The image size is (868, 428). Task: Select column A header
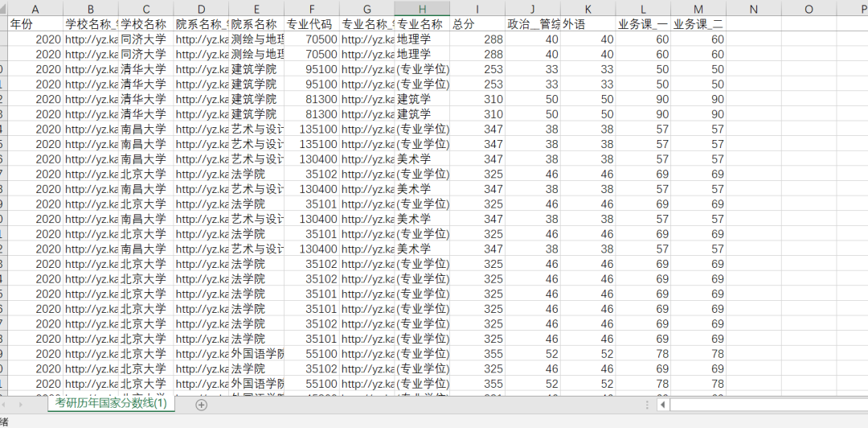pyautogui.click(x=35, y=8)
